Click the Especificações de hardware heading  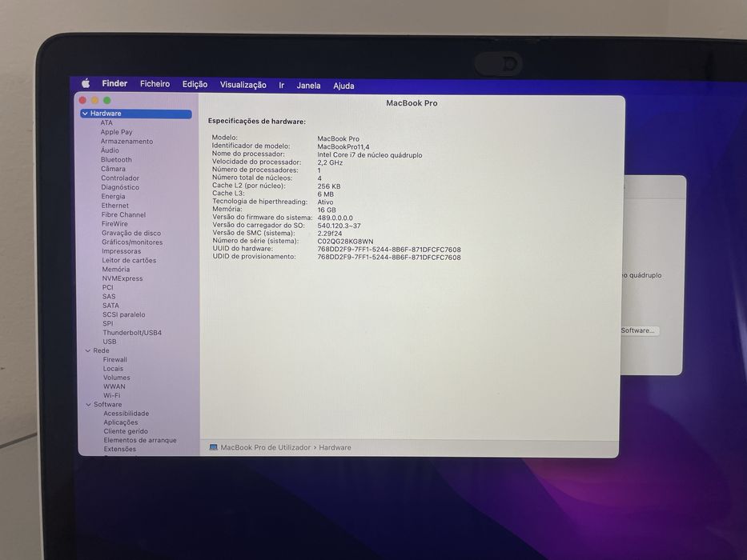[257, 122]
